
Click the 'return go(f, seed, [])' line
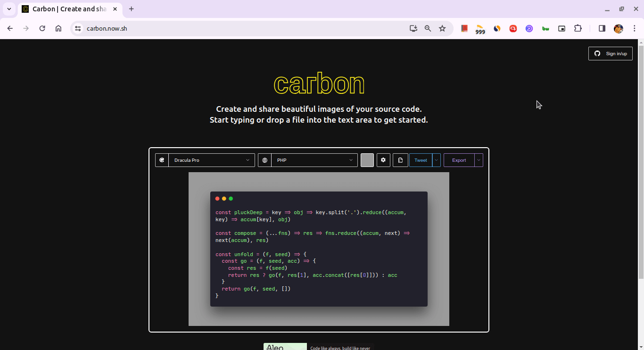tap(256, 289)
